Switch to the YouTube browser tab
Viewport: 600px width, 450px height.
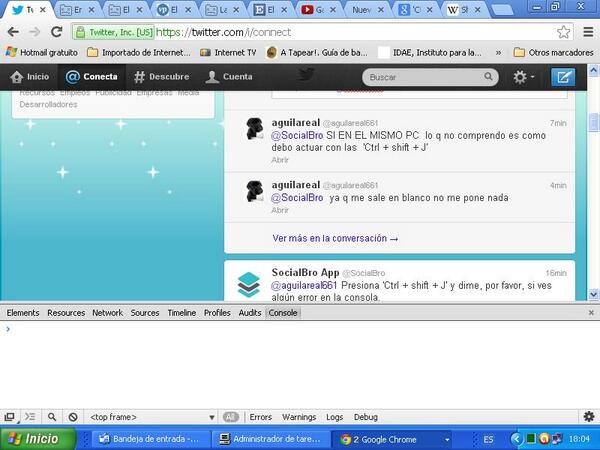(x=318, y=10)
